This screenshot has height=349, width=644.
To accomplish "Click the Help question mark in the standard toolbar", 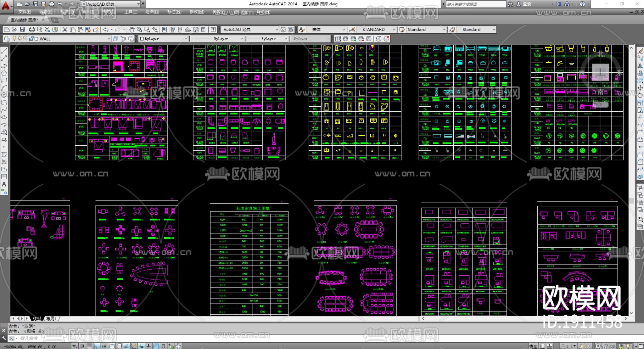I will tap(213, 29).
